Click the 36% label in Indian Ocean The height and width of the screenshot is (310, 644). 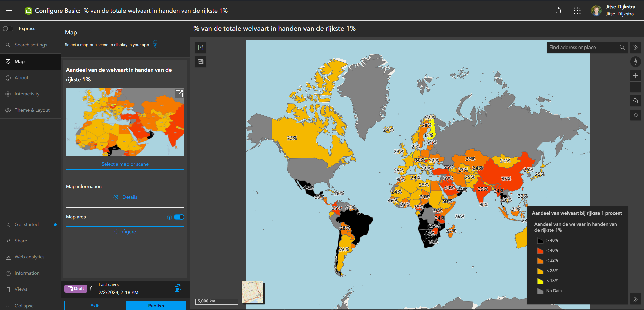(460, 216)
